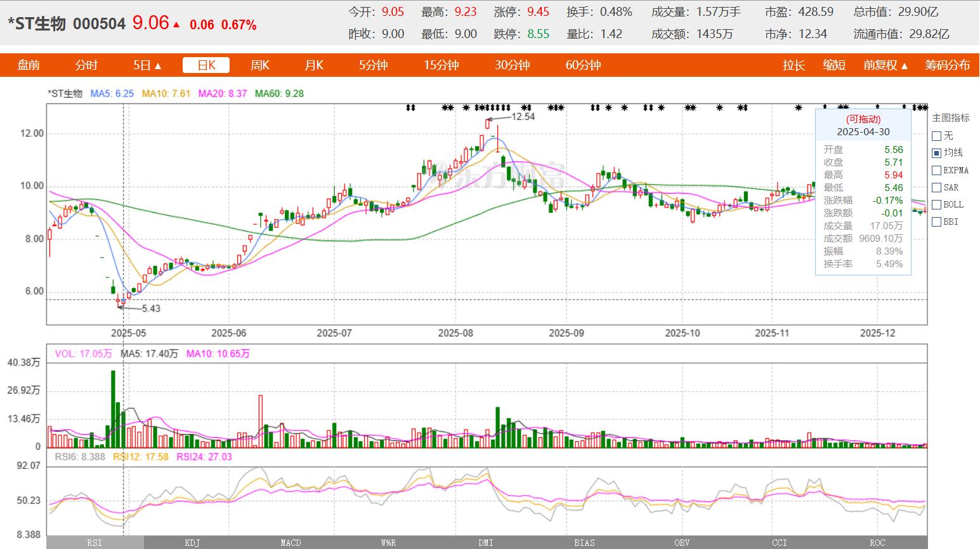Switch to 月K monthly chart

(314, 65)
